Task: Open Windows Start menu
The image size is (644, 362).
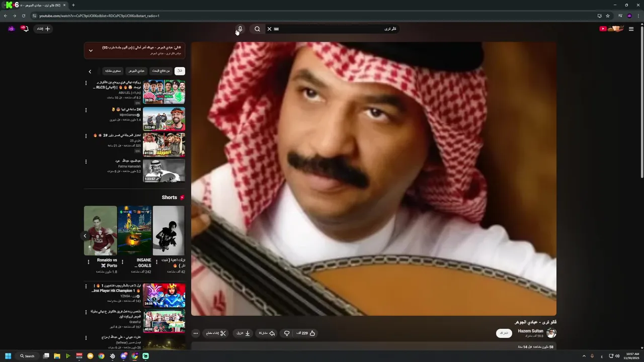Action: pyautogui.click(x=8, y=356)
